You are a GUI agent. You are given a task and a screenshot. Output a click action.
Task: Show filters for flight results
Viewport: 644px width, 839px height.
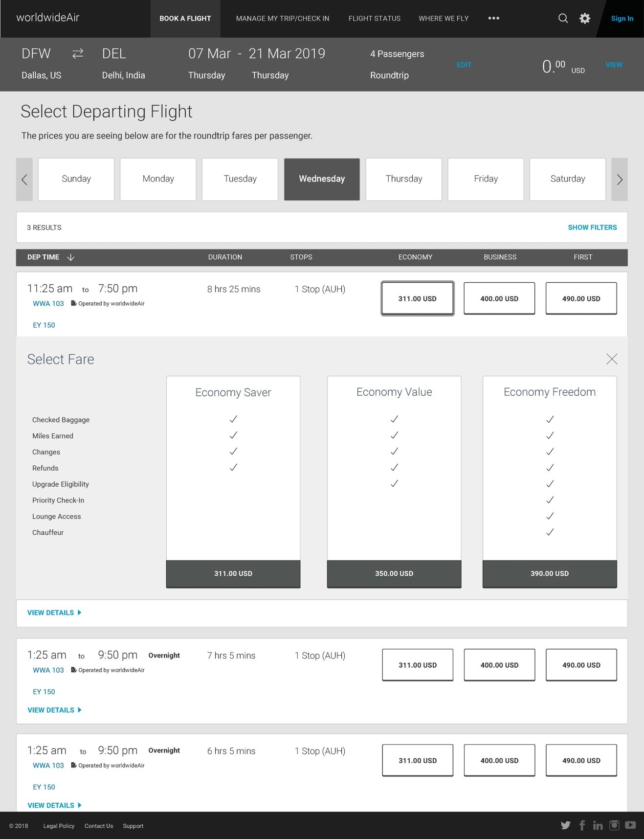(x=592, y=227)
